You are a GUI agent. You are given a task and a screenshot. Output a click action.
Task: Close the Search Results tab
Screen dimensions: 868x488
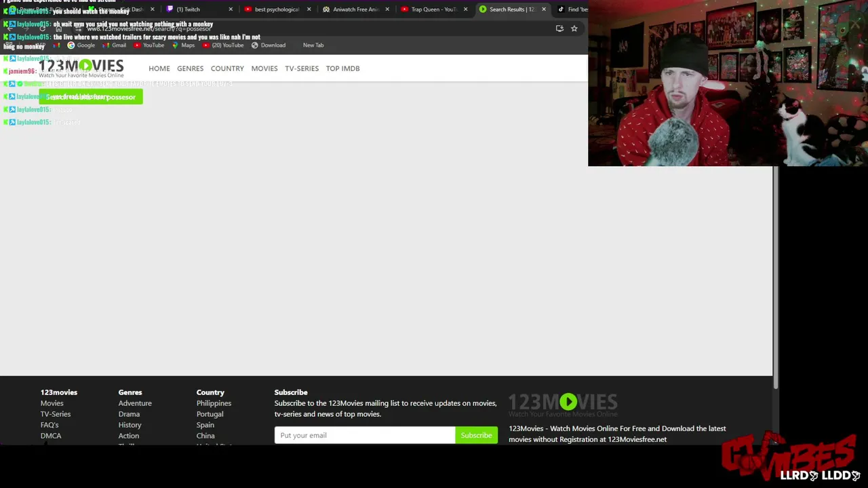coord(544,9)
